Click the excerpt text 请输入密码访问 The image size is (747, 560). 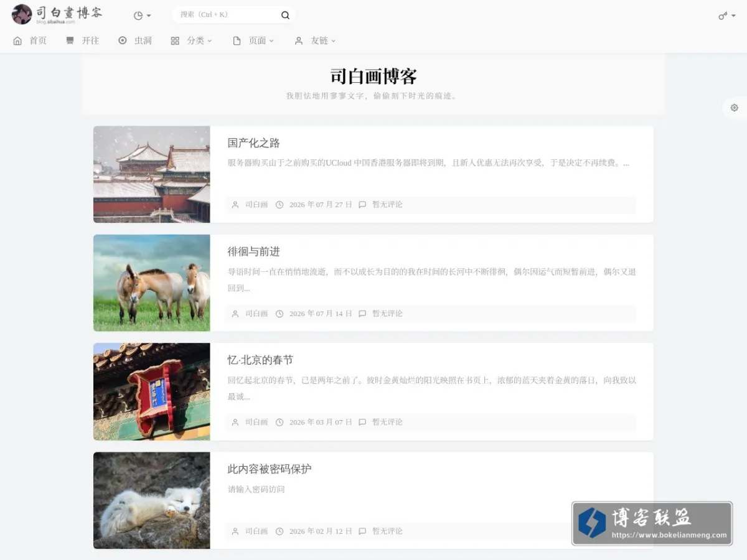[x=256, y=490]
